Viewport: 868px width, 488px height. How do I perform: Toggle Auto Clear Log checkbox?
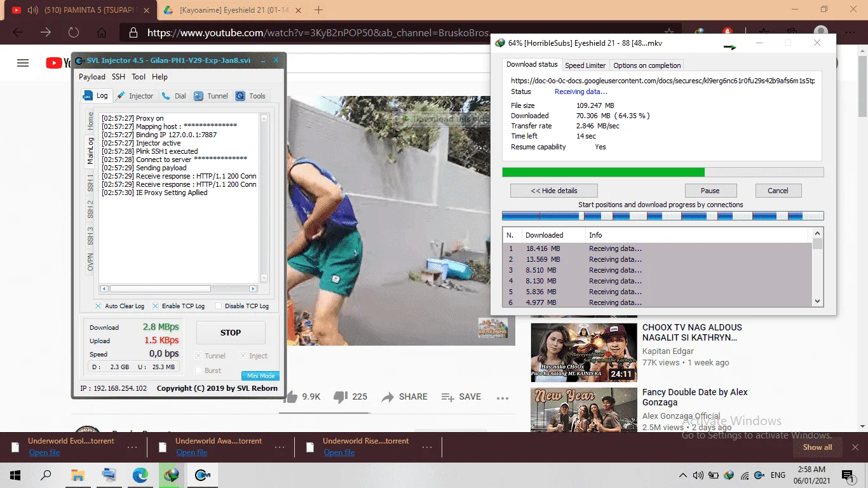pos(98,306)
